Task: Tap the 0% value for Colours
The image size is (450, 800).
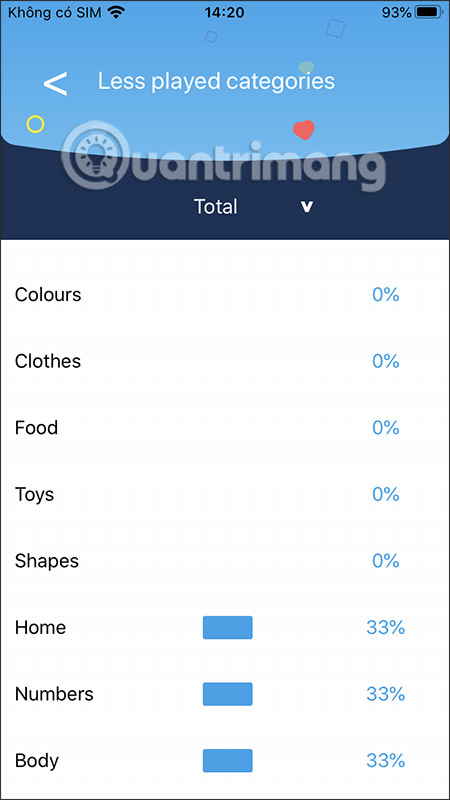Action: coord(386,295)
